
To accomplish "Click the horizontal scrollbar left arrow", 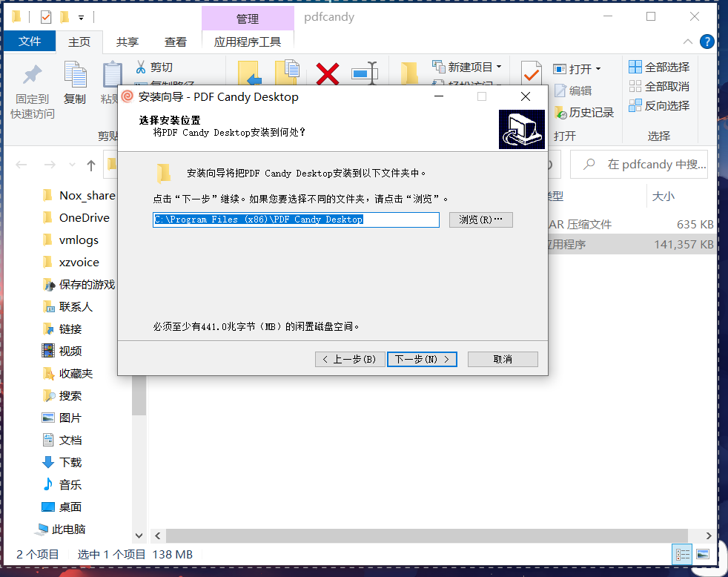I will 158,535.
